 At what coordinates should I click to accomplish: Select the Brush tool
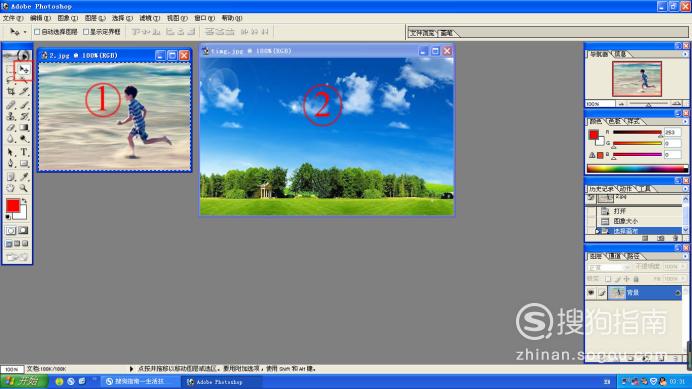23,105
